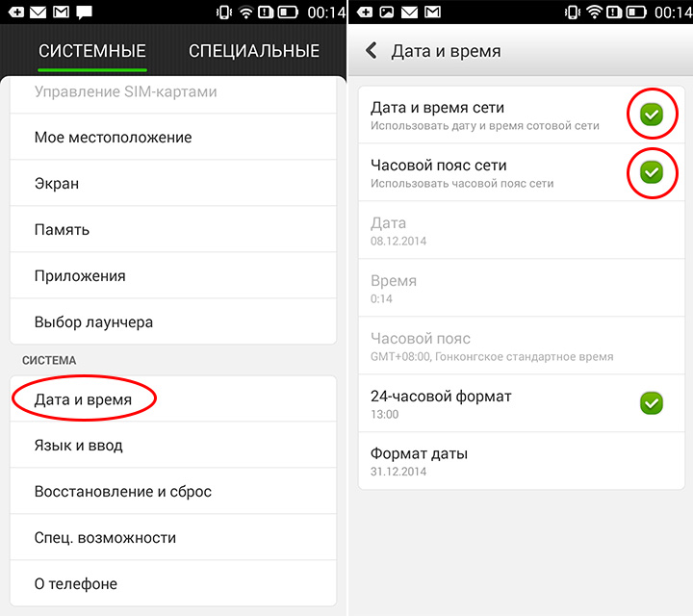
Task: Tap the back arrow beside Дата и время
Action: pyautogui.click(x=372, y=51)
